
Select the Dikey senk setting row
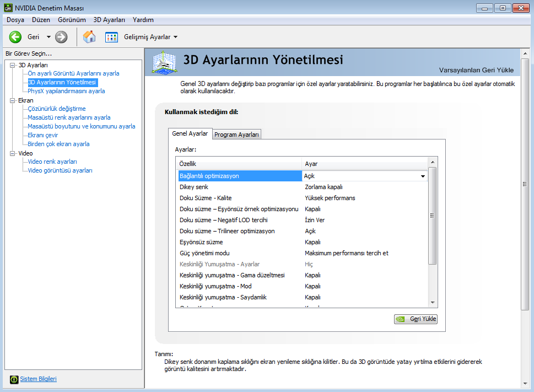(303, 187)
